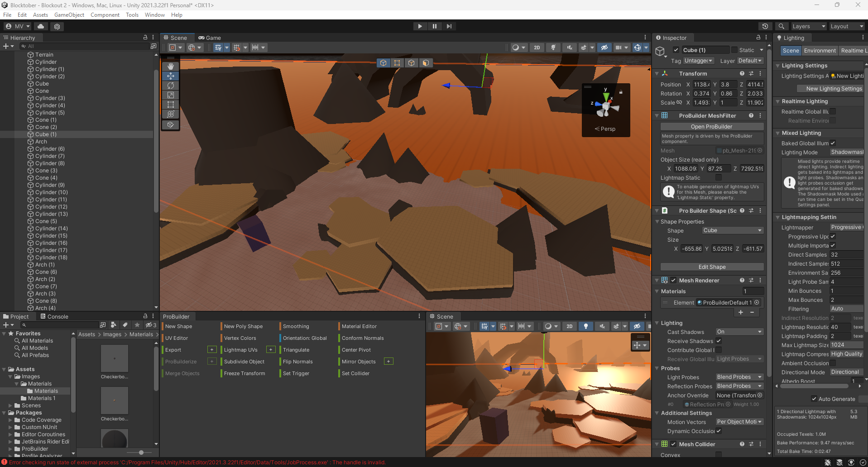Toggle the Baked Global Illumination checkbox
This screenshot has height=467, width=868.
(x=833, y=143)
